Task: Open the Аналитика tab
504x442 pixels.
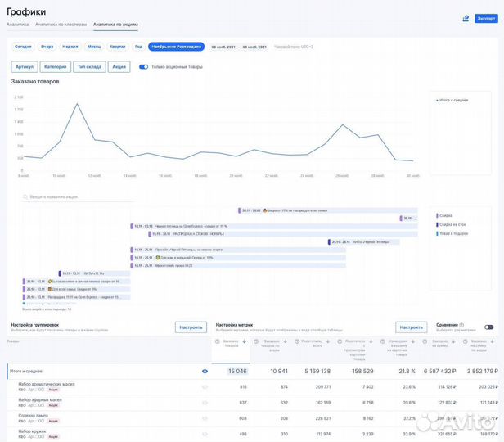Action: (17, 25)
